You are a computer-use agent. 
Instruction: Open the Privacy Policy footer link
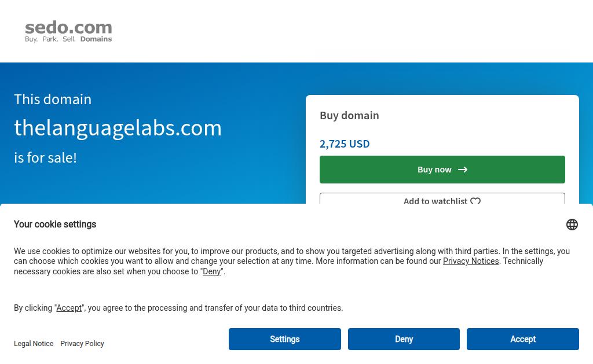[82, 344]
